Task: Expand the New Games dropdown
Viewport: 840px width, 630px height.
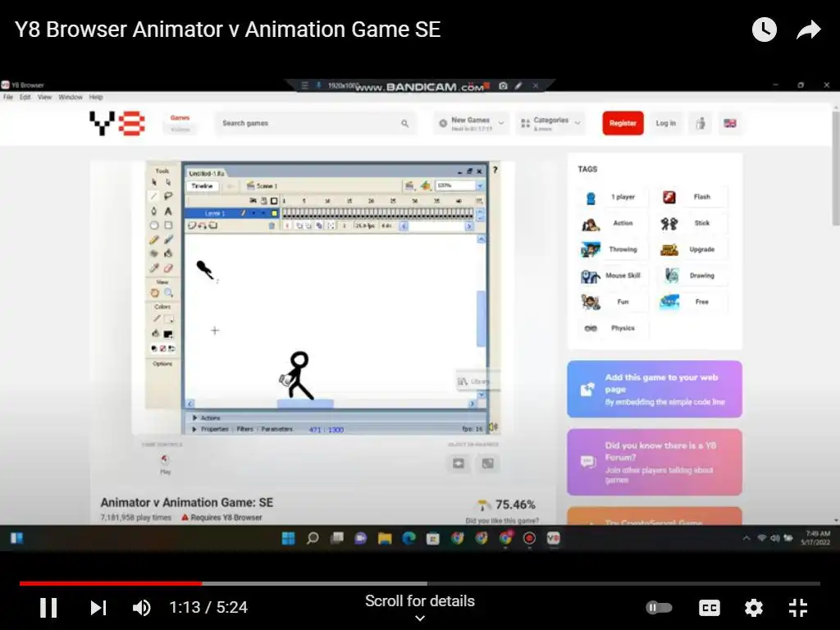Action: pos(472,123)
